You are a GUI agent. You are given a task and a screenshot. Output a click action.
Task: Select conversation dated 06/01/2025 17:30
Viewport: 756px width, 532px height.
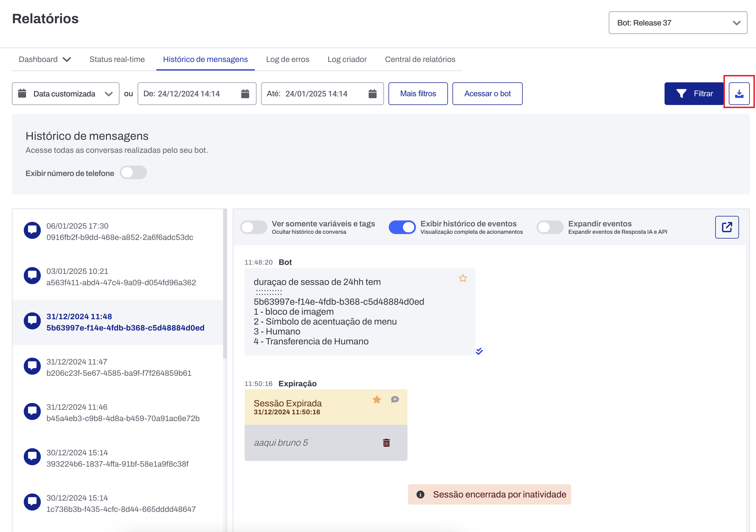pyautogui.click(x=119, y=232)
